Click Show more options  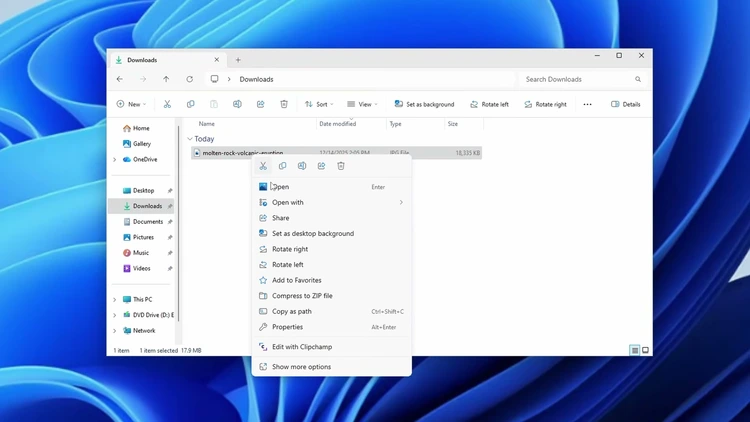[331, 366]
